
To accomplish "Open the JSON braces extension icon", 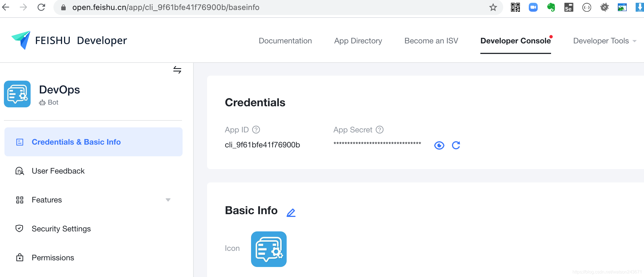I will click(587, 8).
